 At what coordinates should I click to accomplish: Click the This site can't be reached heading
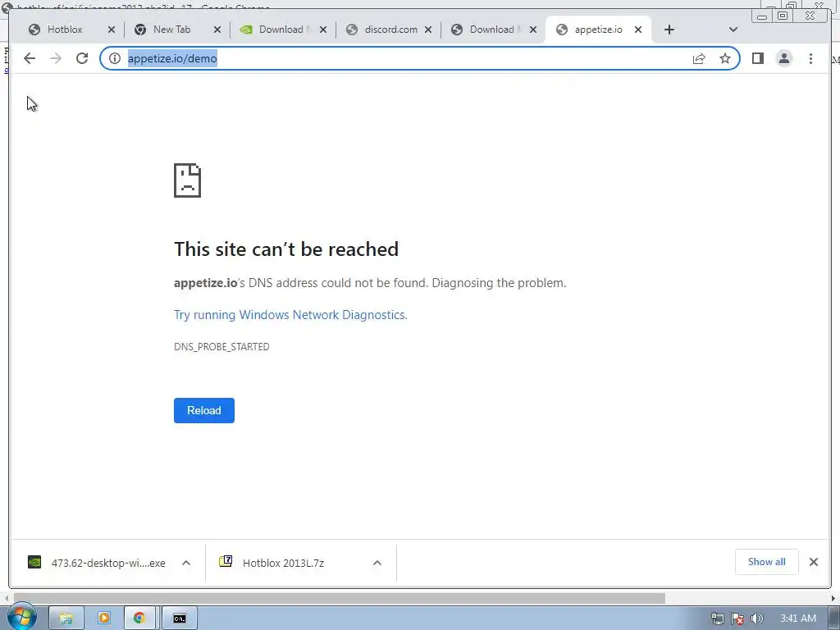click(286, 249)
